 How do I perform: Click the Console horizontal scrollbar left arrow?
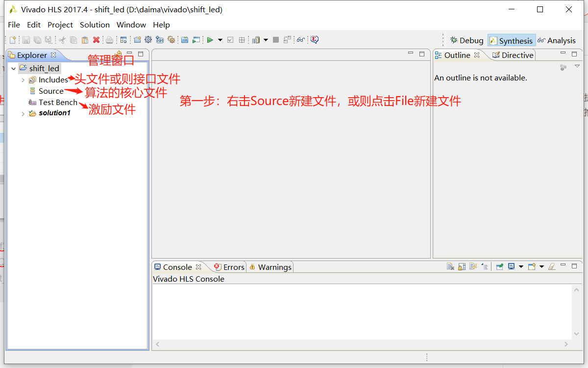[157, 344]
